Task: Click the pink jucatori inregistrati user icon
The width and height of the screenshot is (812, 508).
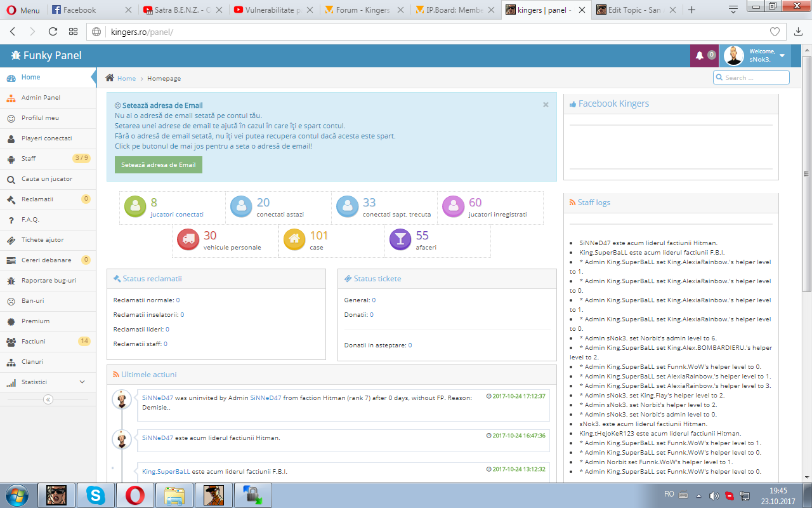Action: point(453,206)
